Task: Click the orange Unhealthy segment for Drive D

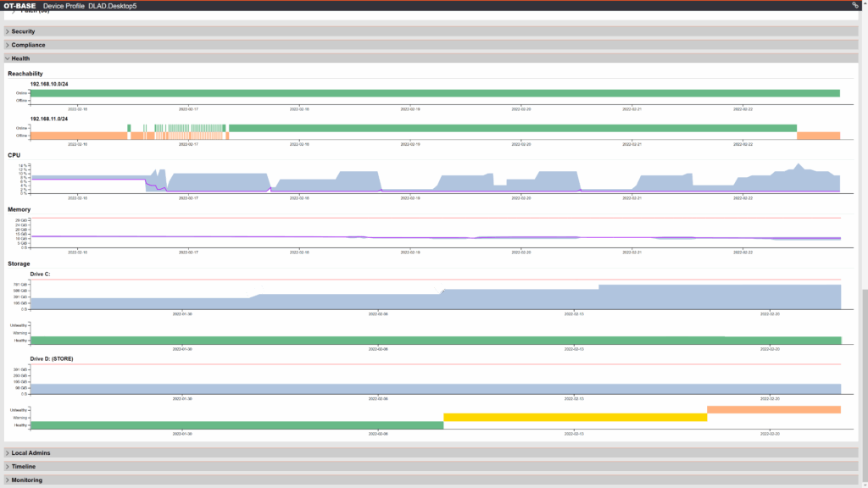Action: click(x=773, y=410)
